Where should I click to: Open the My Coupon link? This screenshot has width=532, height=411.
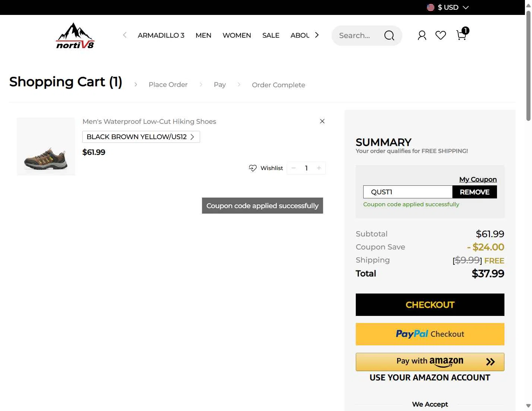point(478,179)
